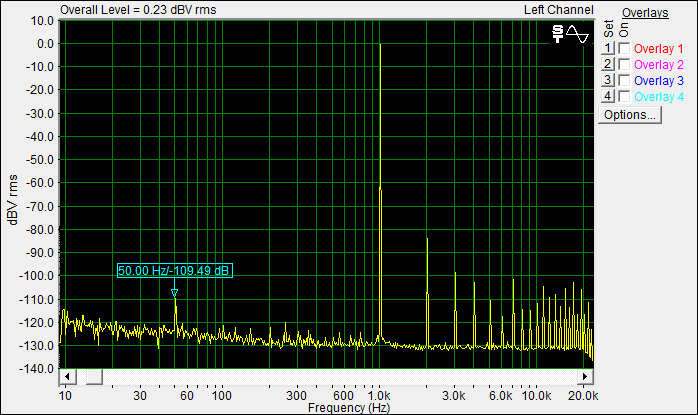Enable the Overlay 3 checkbox

[624, 80]
